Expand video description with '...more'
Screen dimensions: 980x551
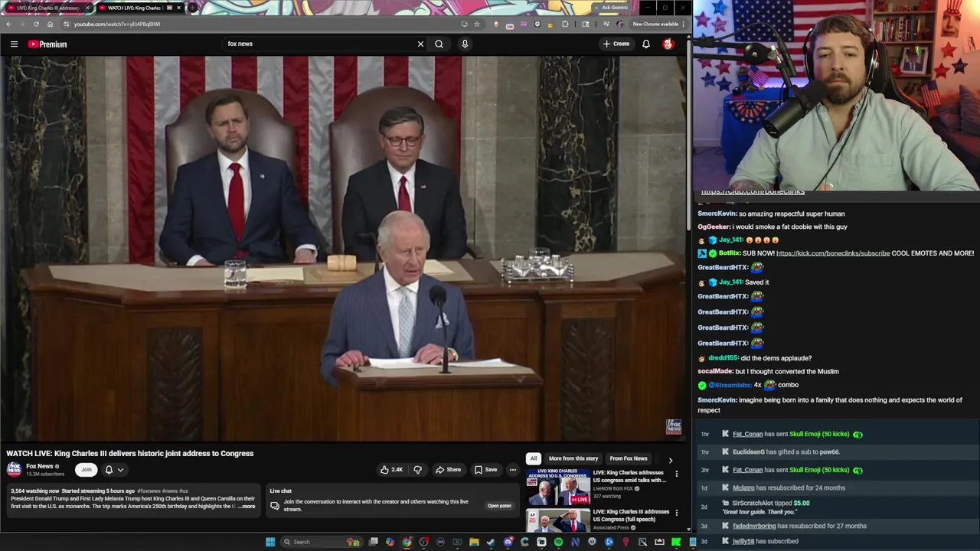click(247, 507)
